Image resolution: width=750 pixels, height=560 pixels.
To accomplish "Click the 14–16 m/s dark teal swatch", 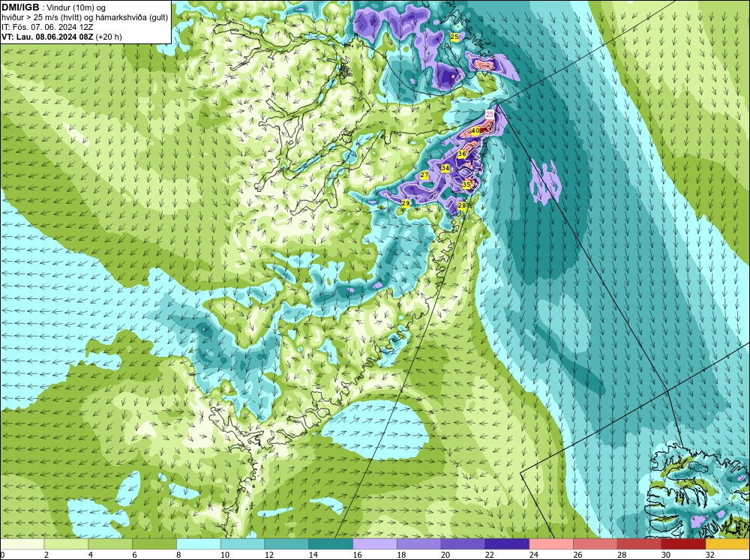I will click(331, 544).
